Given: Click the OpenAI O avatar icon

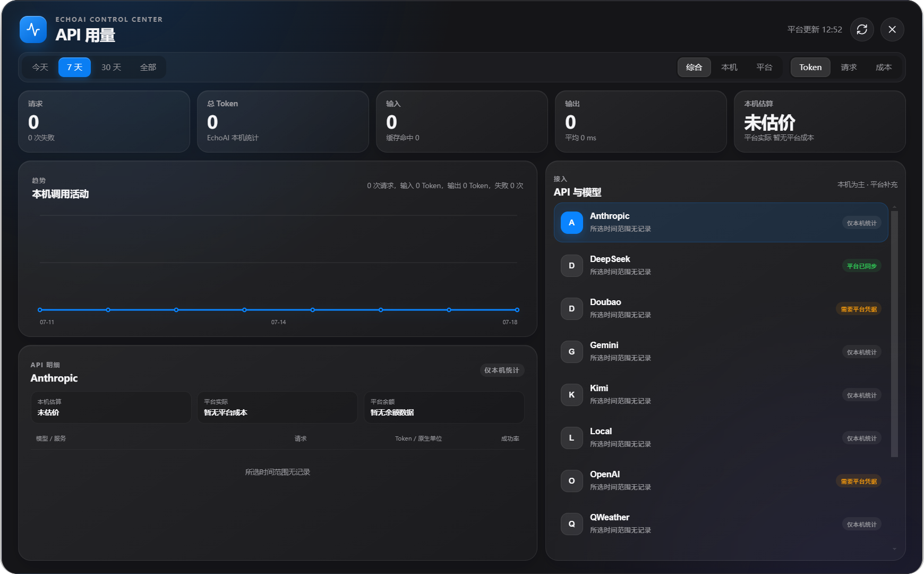Looking at the screenshot, I should click(x=571, y=481).
